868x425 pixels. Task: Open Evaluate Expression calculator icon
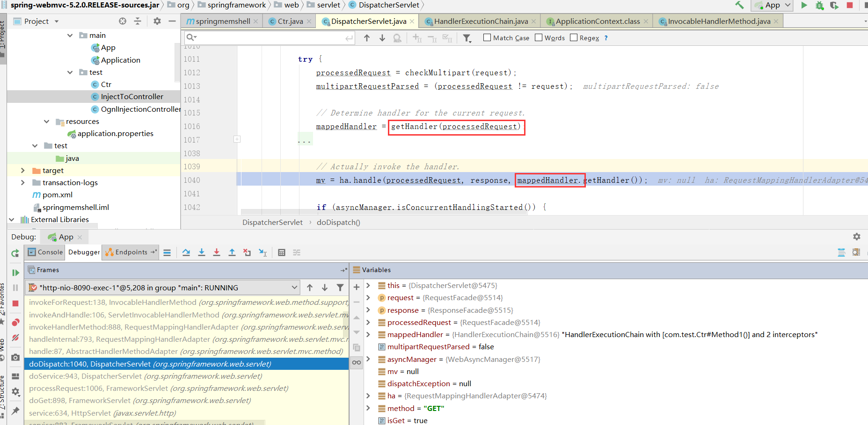pos(281,252)
